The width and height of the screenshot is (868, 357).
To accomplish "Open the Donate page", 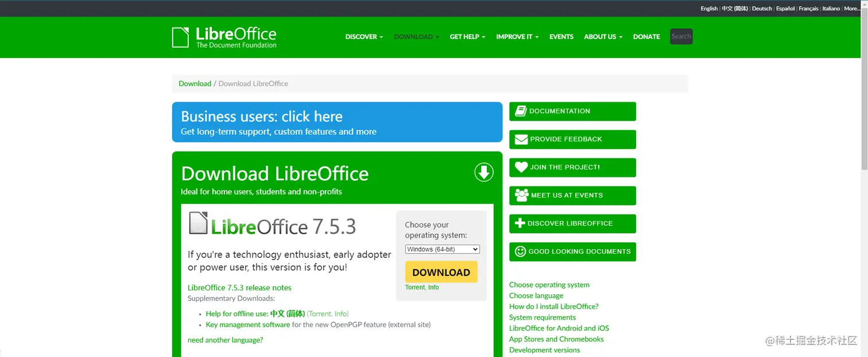I will pos(646,37).
